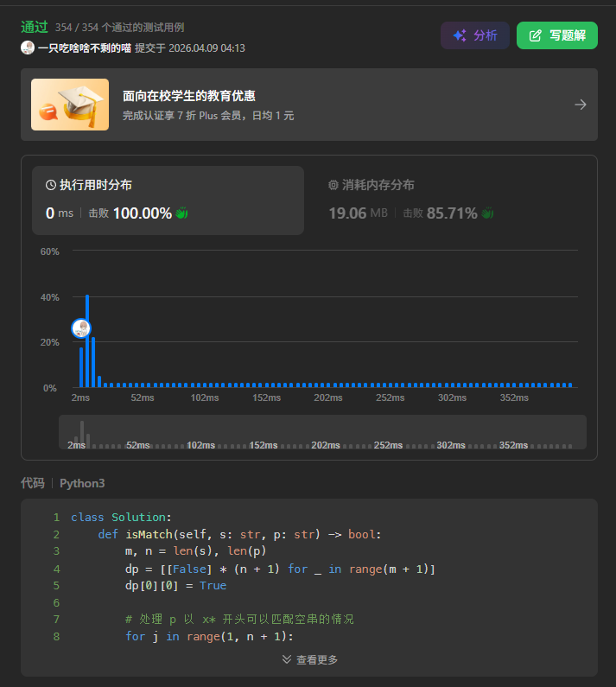The image size is (616, 687).
Task: Click the sparkle icon on 分析 button
Action: [x=459, y=35]
